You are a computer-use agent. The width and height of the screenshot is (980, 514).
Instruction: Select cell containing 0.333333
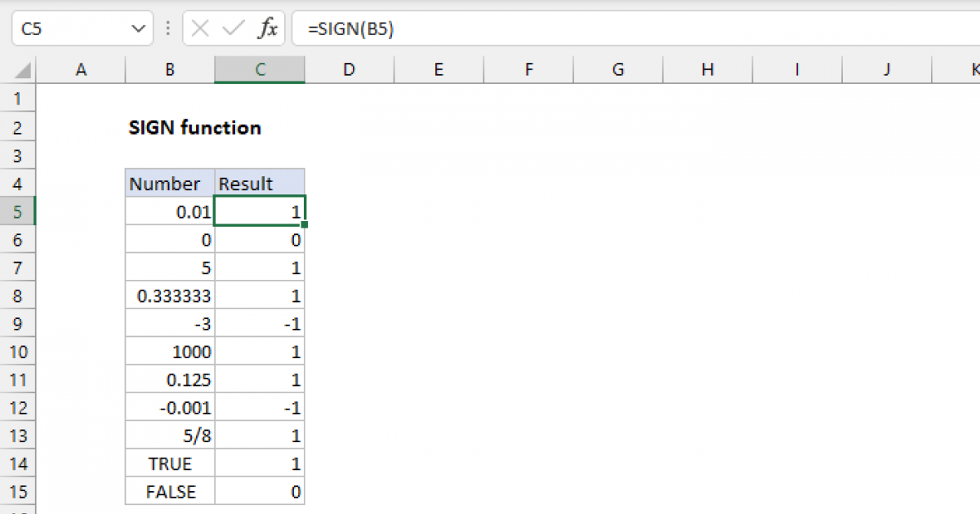pyautogui.click(x=170, y=296)
